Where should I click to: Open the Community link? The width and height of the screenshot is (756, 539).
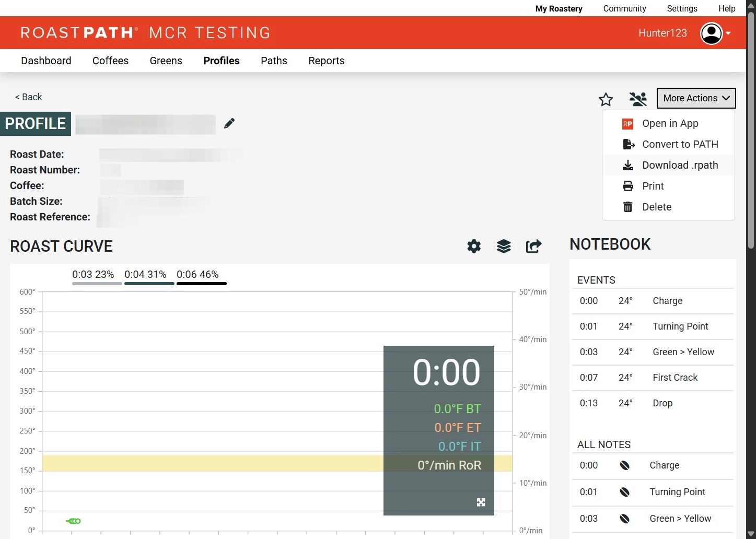coord(624,8)
